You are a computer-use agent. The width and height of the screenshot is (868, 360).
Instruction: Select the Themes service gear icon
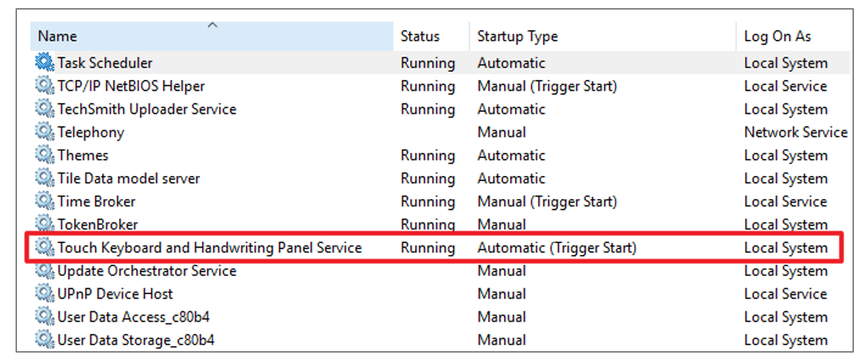tap(45, 154)
